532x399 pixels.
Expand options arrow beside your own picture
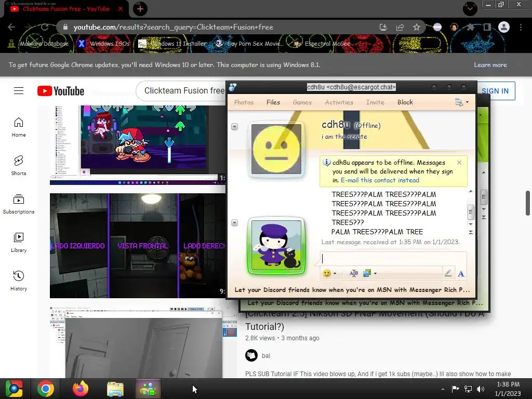tap(234, 223)
